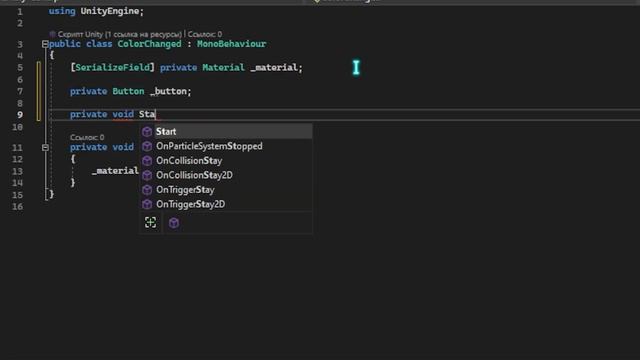This screenshot has height=360, width=640.
Task: Toggle the method filter cube in the IntelliSense footer
Action: [x=174, y=223]
